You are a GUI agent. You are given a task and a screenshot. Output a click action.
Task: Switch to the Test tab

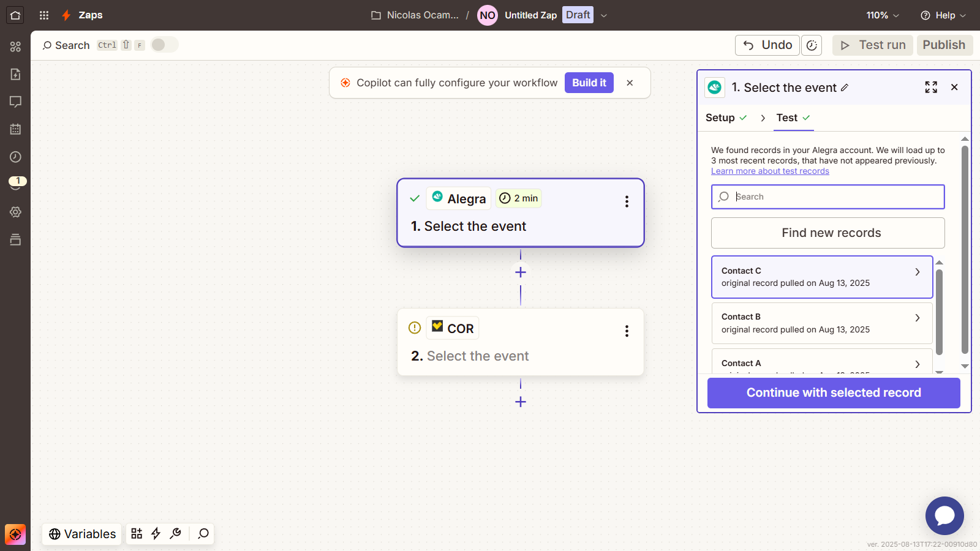click(793, 118)
